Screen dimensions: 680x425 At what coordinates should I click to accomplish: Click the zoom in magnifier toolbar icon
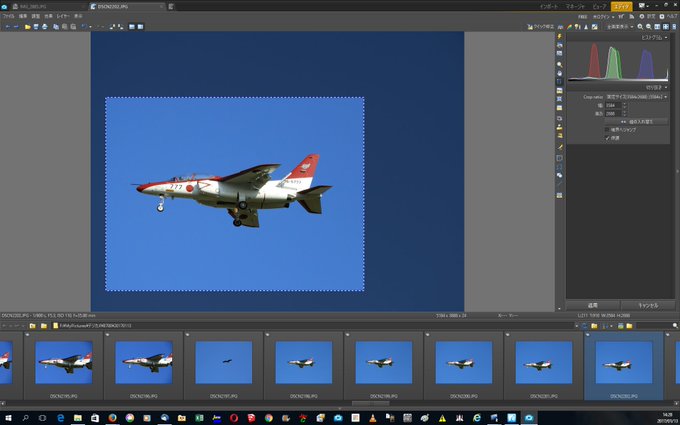tap(640, 27)
